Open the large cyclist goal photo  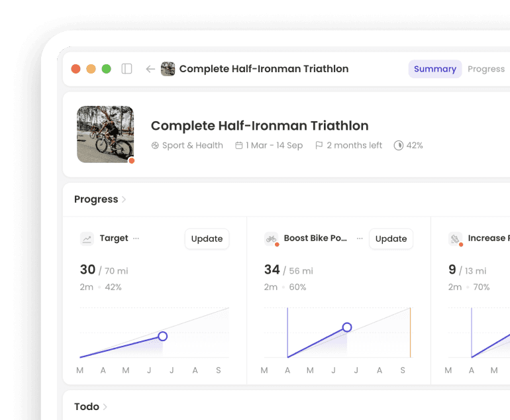105,134
